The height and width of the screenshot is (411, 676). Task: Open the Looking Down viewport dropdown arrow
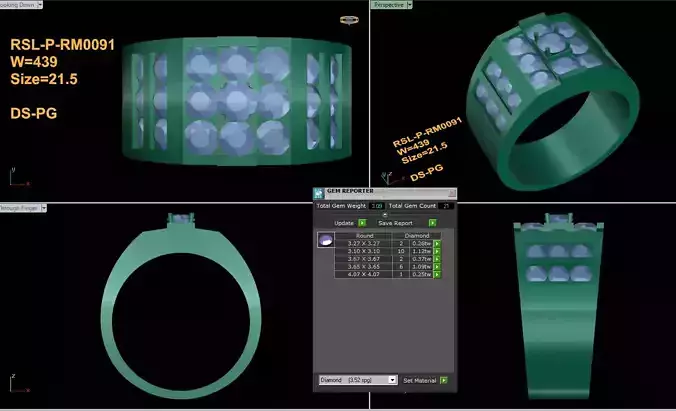pyautogui.click(x=40, y=5)
